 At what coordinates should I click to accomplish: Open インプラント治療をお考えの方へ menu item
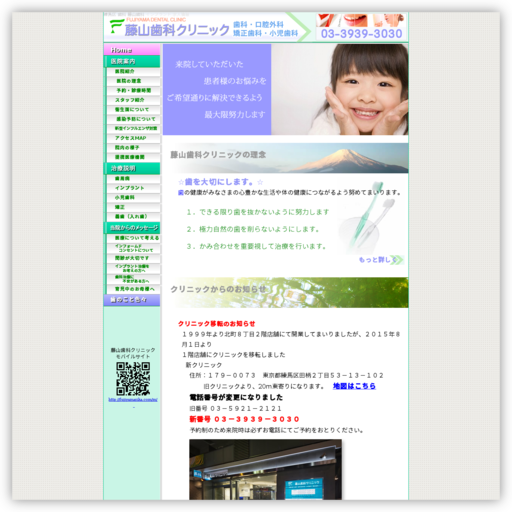coord(133,268)
